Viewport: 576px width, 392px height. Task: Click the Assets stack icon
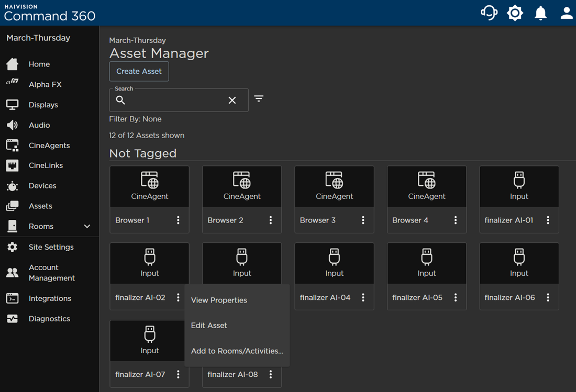point(13,206)
